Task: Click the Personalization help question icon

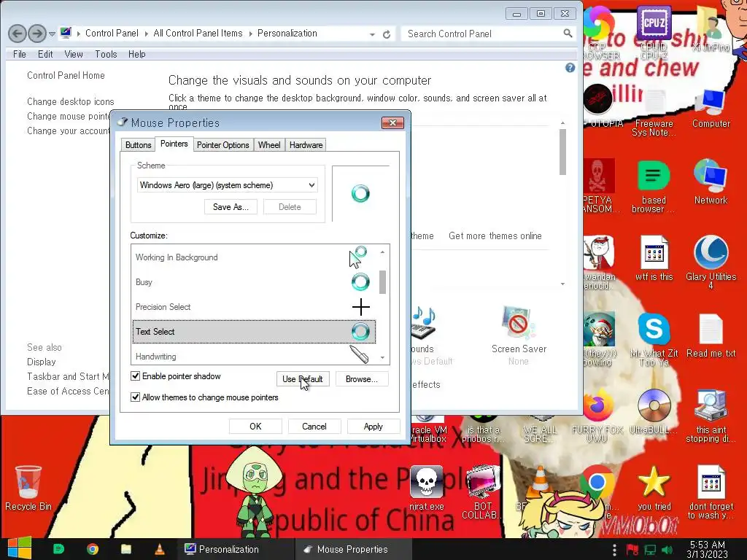Action: pos(570,68)
